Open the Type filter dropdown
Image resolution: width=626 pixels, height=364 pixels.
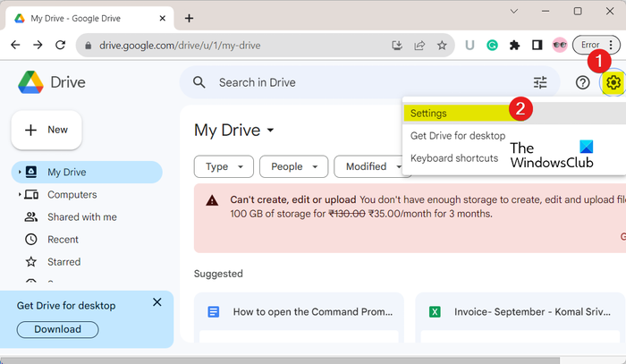pos(224,166)
